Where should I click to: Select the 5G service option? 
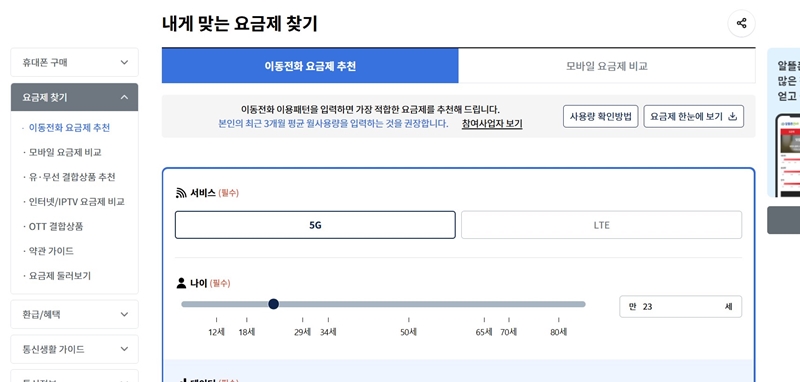(x=315, y=225)
